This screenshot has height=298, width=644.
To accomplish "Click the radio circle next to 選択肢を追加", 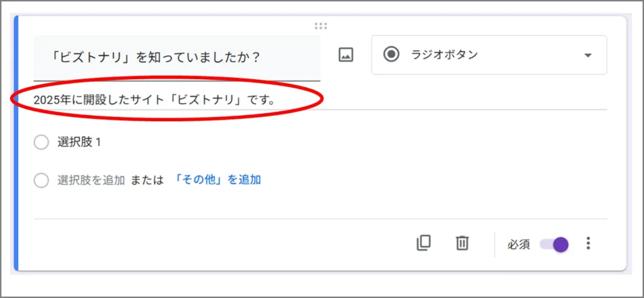I will click(41, 180).
